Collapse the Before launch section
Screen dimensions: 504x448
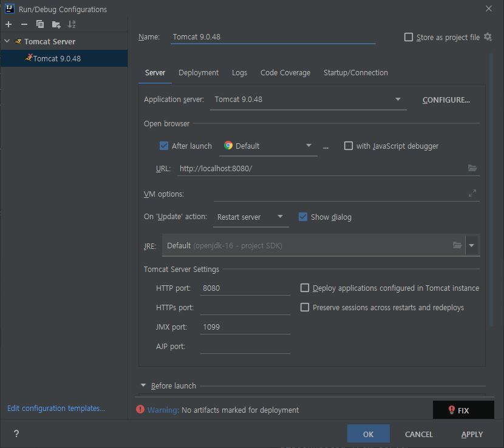(143, 385)
